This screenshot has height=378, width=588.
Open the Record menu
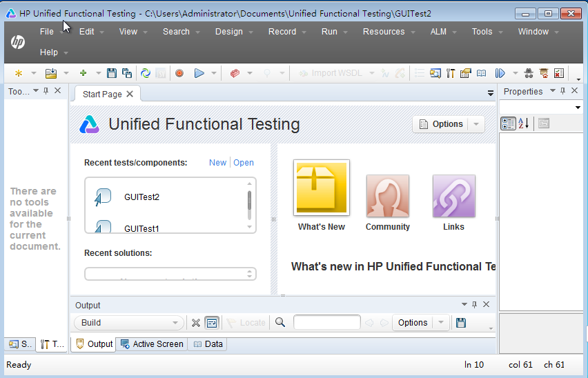click(282, 32)
